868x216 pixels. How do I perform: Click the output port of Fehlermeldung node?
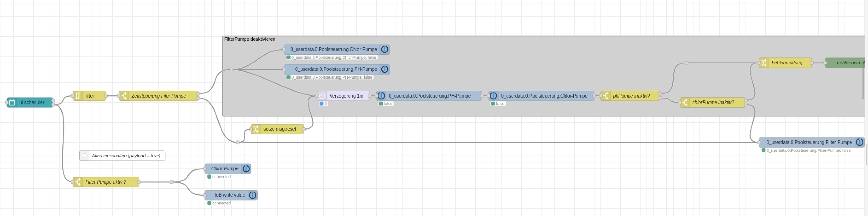pyautogui.click(x=811, y=63)
